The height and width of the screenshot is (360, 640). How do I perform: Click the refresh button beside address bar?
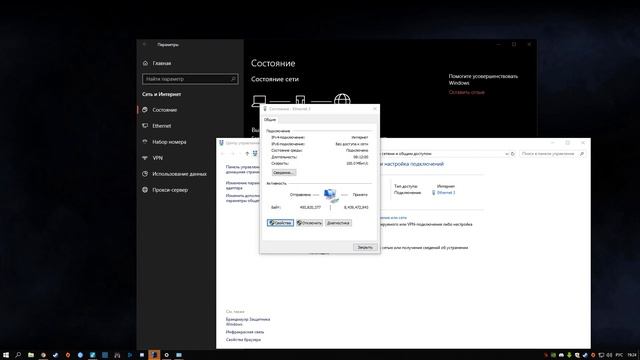513,154
